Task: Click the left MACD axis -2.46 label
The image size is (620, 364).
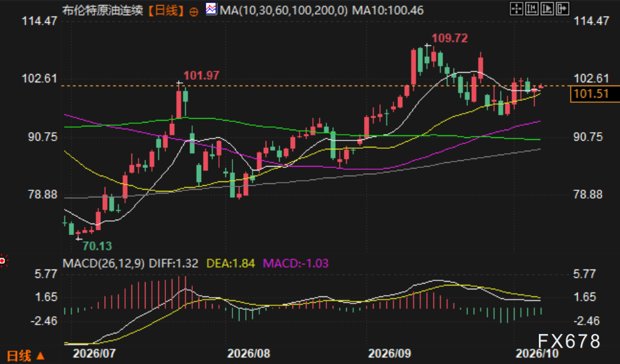Action: pos(44,321)
